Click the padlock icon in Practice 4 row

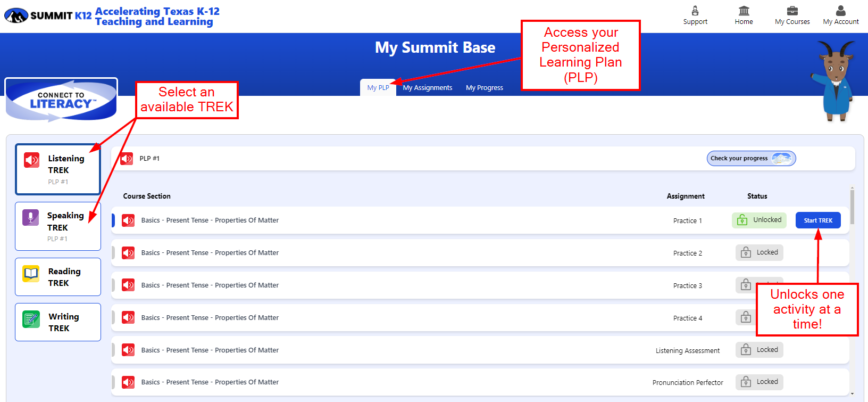[746, 317]
